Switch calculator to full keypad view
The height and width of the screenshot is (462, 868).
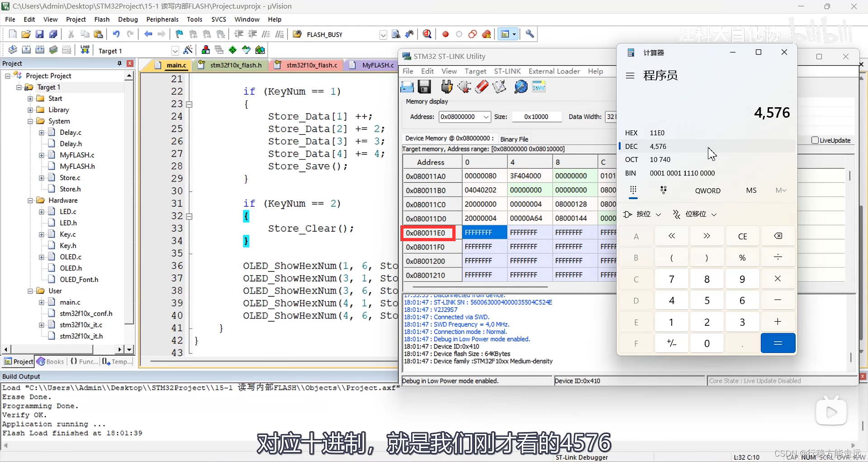(633, 191)
